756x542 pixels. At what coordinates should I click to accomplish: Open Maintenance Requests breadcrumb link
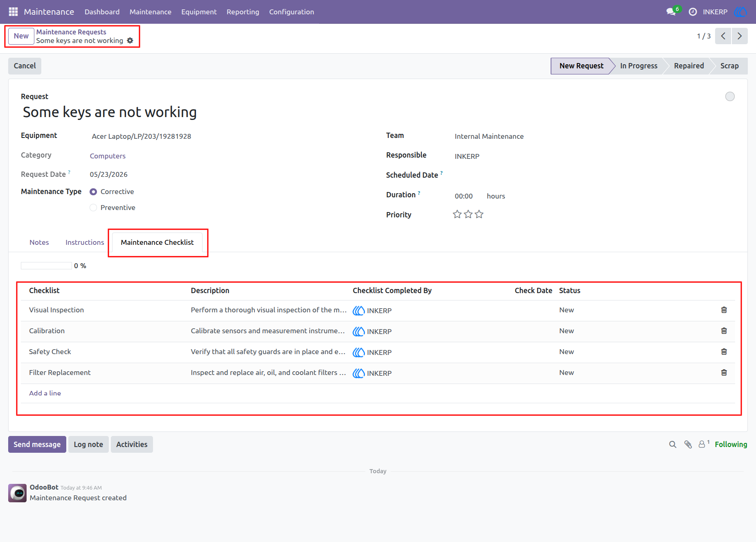coord(71,32)
